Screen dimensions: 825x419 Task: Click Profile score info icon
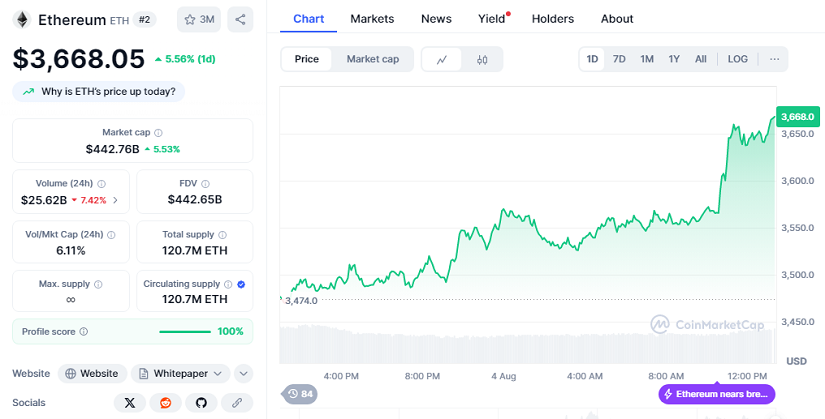click(x=84, y=332)
